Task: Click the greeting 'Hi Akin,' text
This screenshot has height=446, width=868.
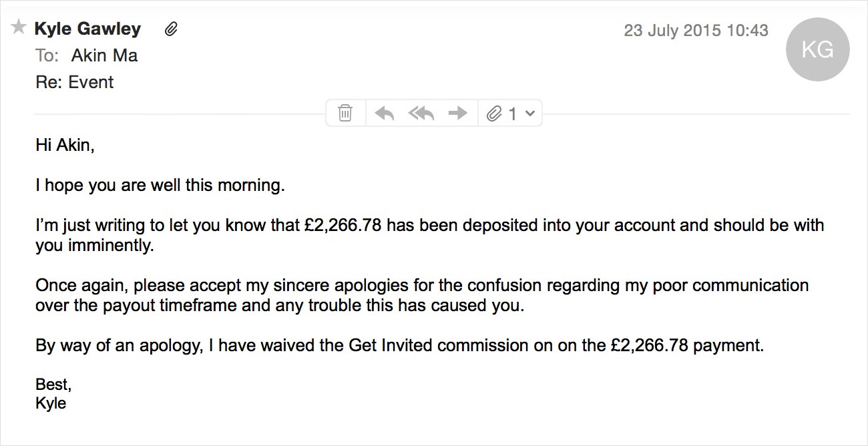Action: click(65, 145)
